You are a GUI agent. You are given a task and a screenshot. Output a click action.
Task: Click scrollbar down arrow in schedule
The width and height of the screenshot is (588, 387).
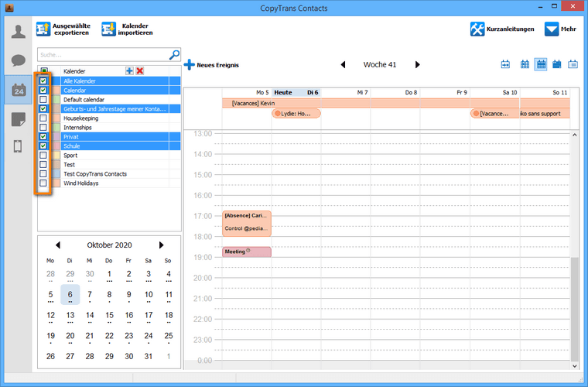(575, 366)
